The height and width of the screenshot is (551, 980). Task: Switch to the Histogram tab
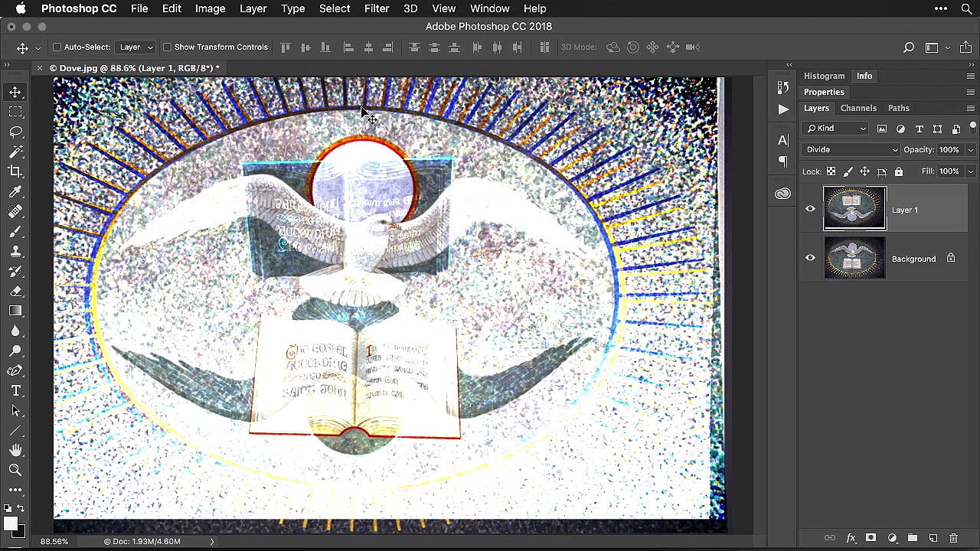coord(824,77)
